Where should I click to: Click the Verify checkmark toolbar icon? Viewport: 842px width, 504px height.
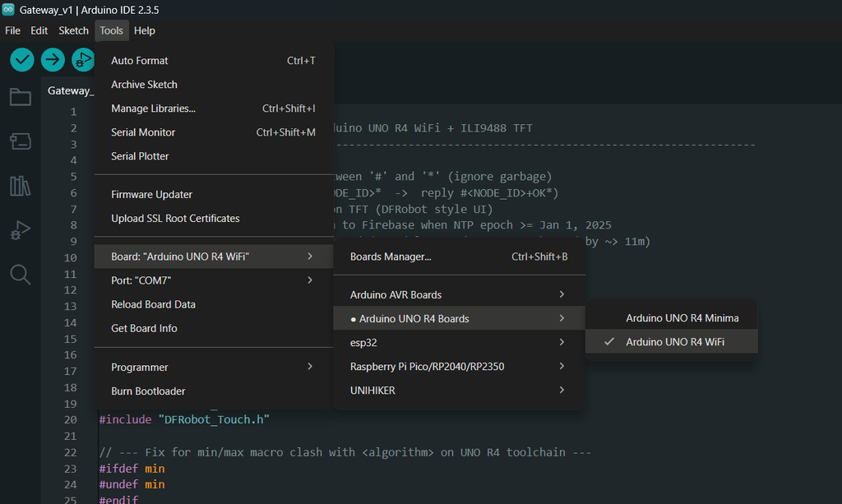pyautogui.click(x=22, y=59)
